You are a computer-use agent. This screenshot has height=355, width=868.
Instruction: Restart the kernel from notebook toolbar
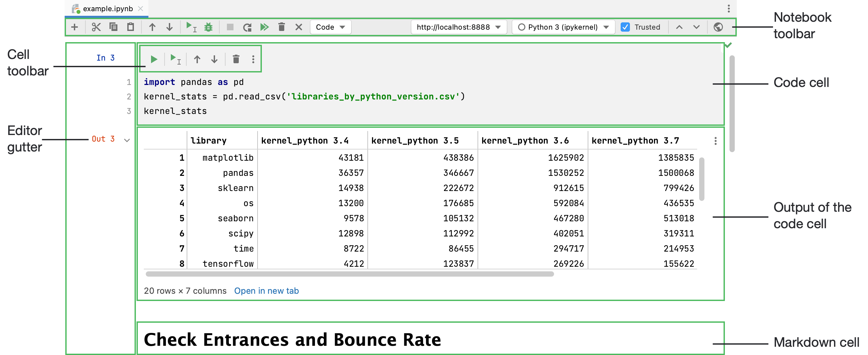(x=247, y=27)
